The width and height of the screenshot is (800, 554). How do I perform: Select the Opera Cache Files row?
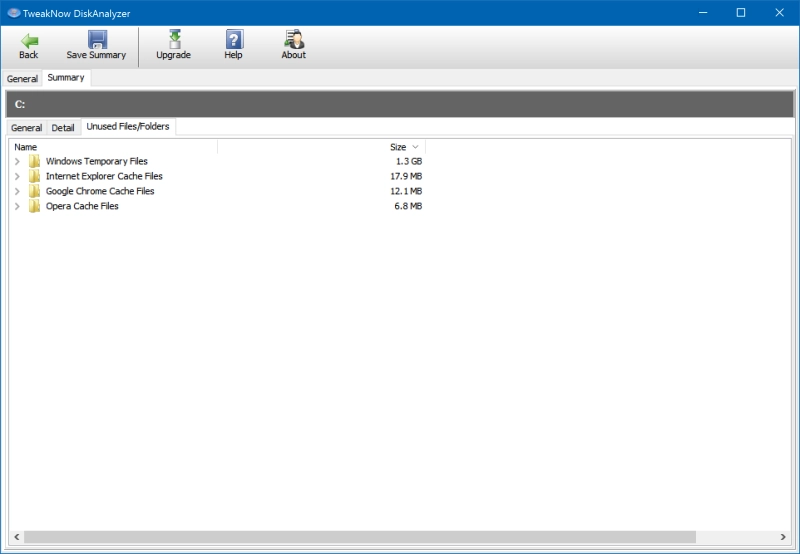click(x=218, y=206)
